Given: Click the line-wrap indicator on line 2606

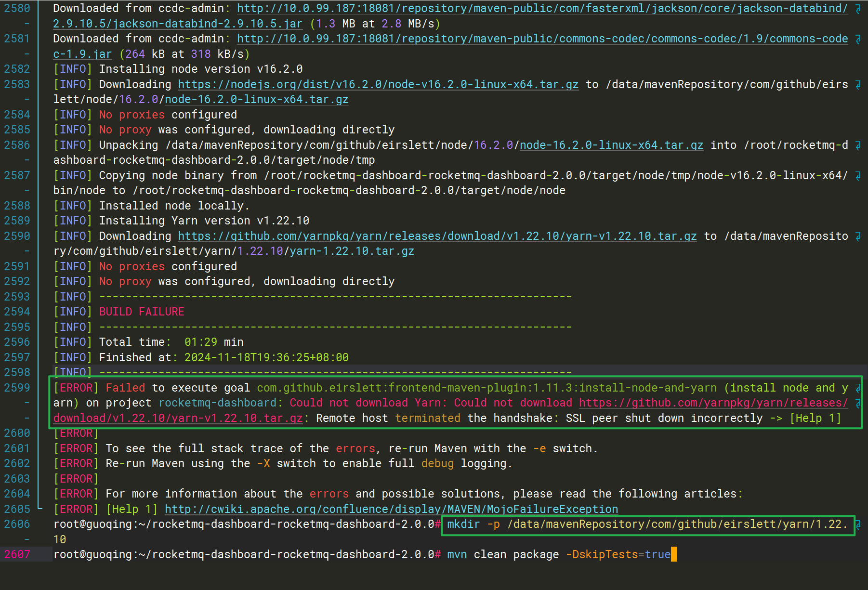Looking at the screenshot, I should click(858, 525).
